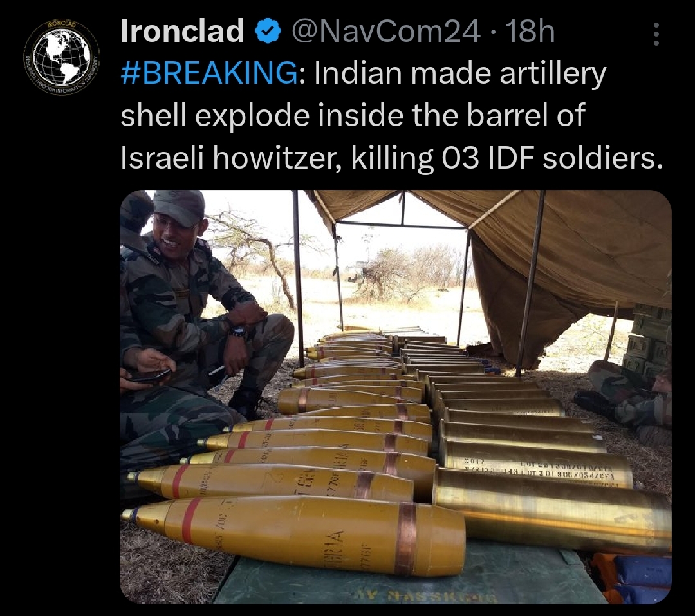
Task: Visit the @NavCom24 handle
Action: (385, 32)
